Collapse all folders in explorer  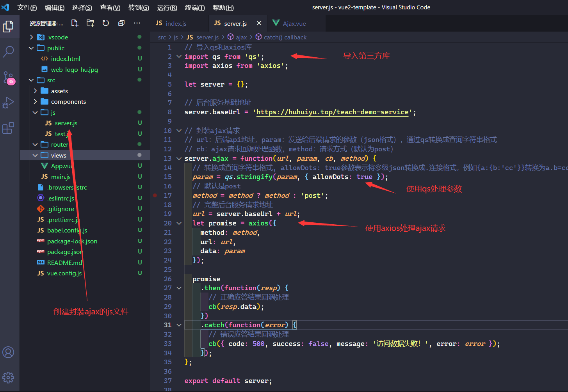tap(121, 23)
